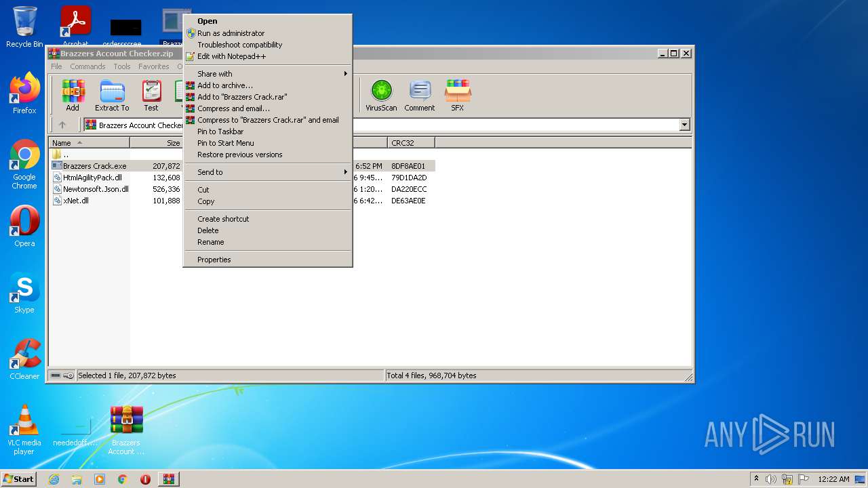Screen dimensions: 868x488
Task: Sort by the Size column header
Action: click(157, 143)
